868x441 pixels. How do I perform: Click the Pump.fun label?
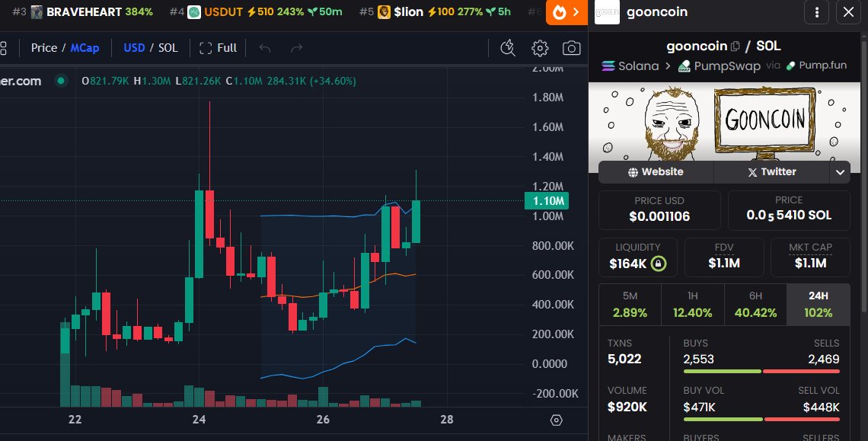(822, 66)
